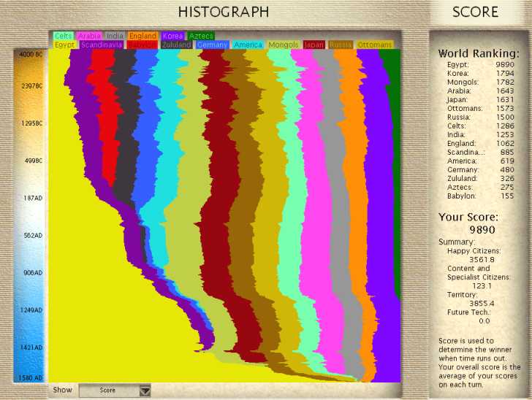Click the Japan legend label
Viewport: 532px width, 400px height.
[314, 45]
